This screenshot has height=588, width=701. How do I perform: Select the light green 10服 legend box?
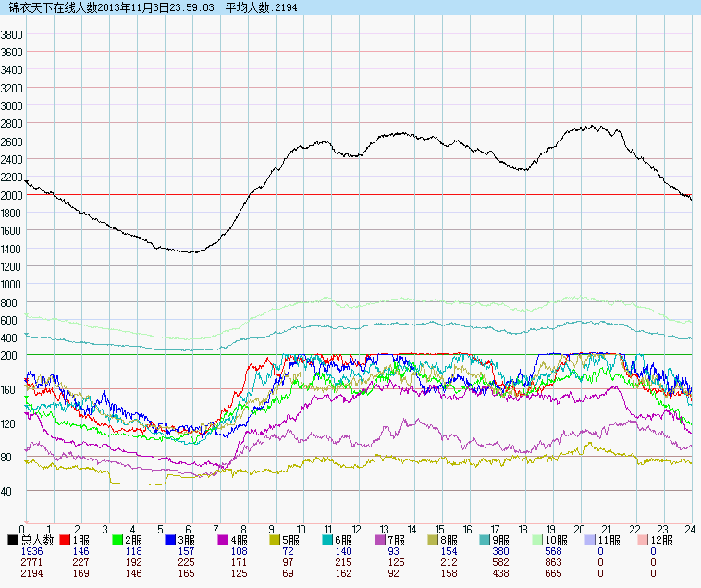point(538,539)
